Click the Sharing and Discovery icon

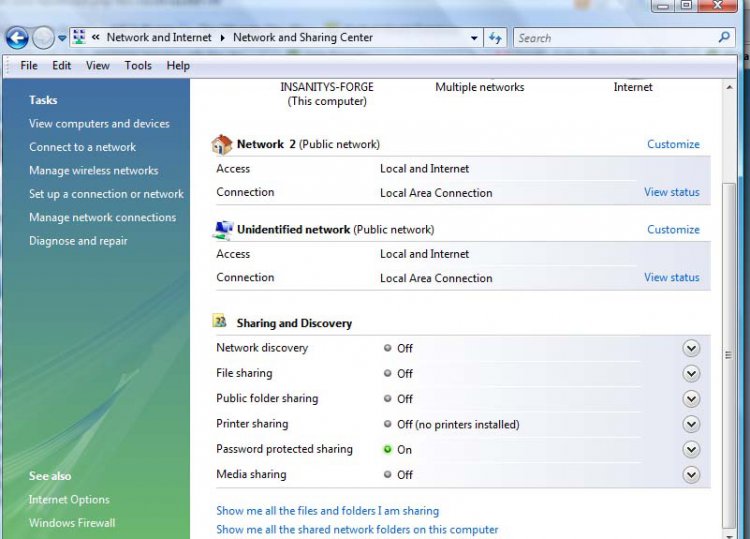220,321
